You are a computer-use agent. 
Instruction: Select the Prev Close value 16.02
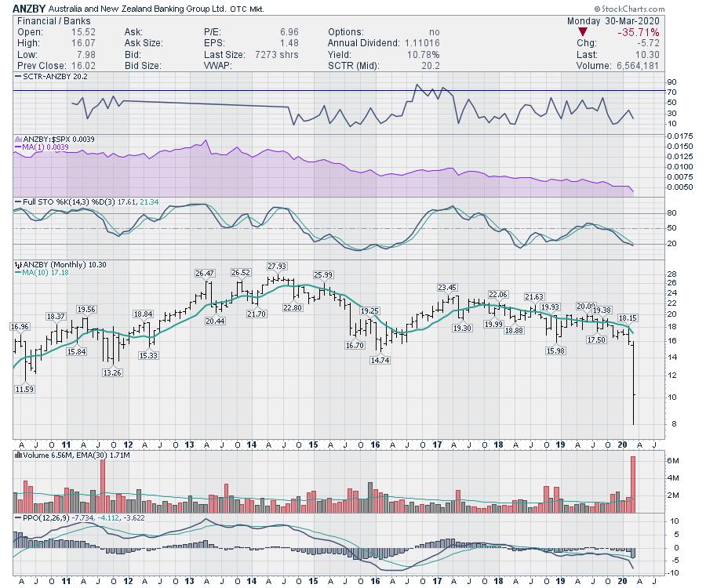(83, 66)
